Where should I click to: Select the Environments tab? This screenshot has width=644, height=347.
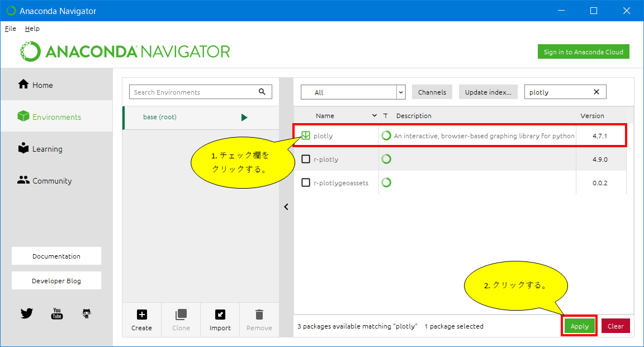56,117
